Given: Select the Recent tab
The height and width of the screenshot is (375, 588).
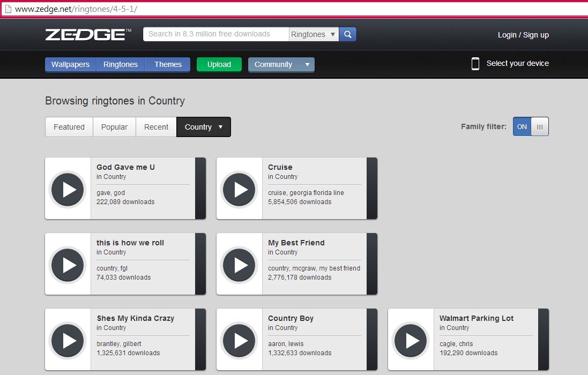Looking at the screenshot, I should [x=156, y=127].
